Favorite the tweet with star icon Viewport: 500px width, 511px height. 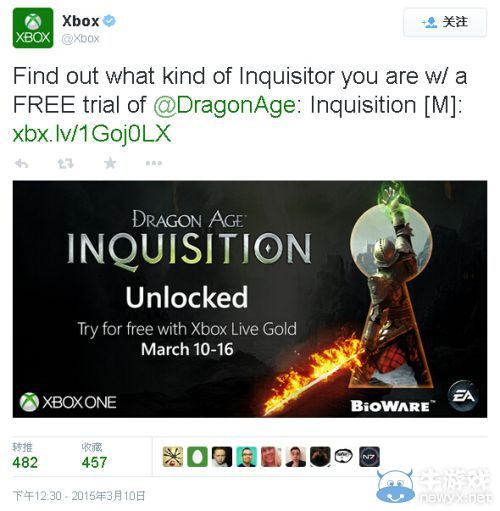(110, 163)
